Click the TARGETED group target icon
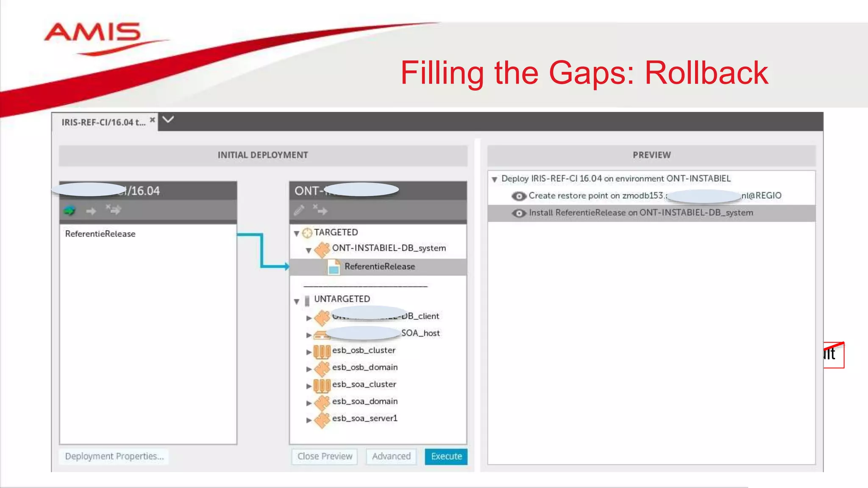This screenshot has width=868, height=488. coord(307,233)
